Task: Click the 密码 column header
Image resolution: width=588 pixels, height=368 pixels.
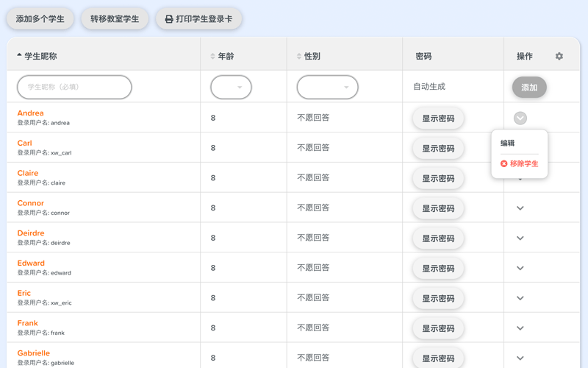Action: click(x=423, y=57)
